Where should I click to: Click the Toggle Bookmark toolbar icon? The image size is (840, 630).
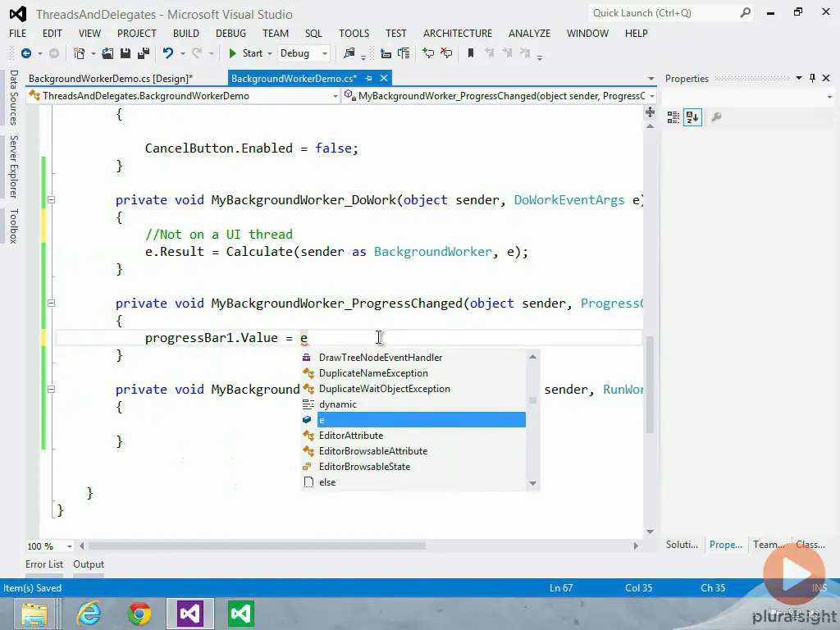point(470,53)
